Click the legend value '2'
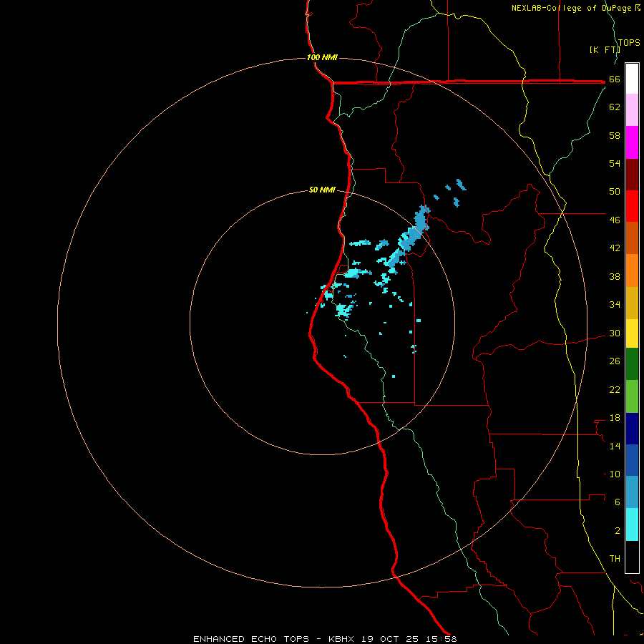Screen dimensions: 644x644 pyautogui.click(x=618, y=531)
